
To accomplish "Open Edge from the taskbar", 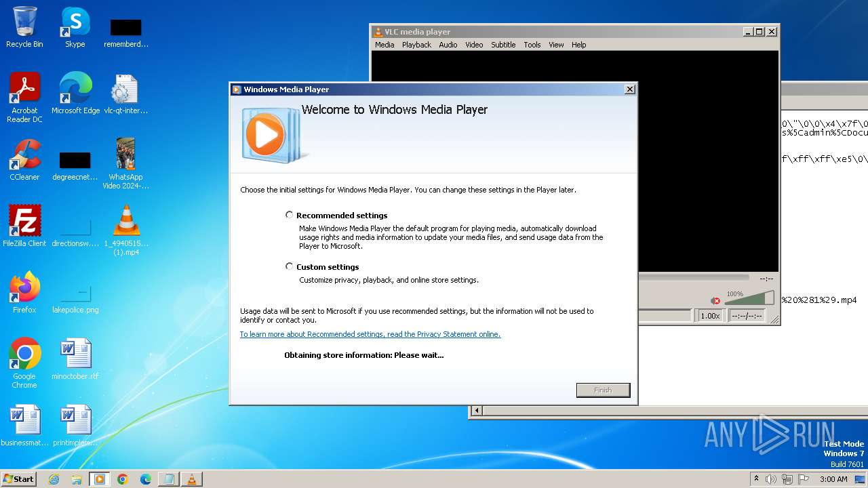I will (146, 479).
